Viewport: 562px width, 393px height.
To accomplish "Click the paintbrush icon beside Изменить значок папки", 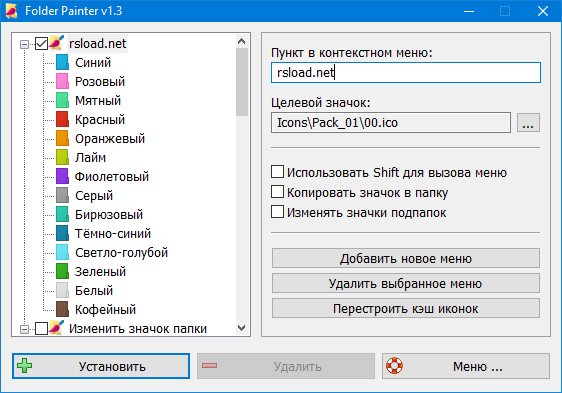I will (57, 327).
